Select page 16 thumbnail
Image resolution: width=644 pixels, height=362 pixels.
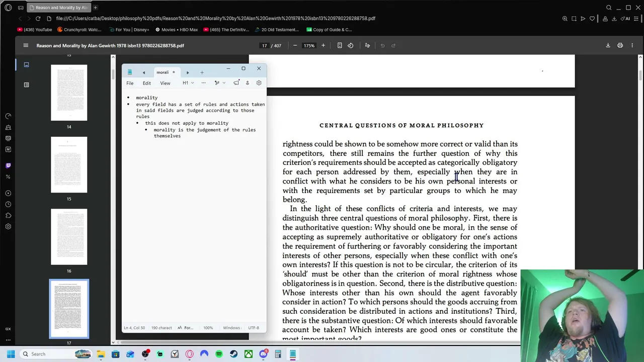tap(69, 237)
